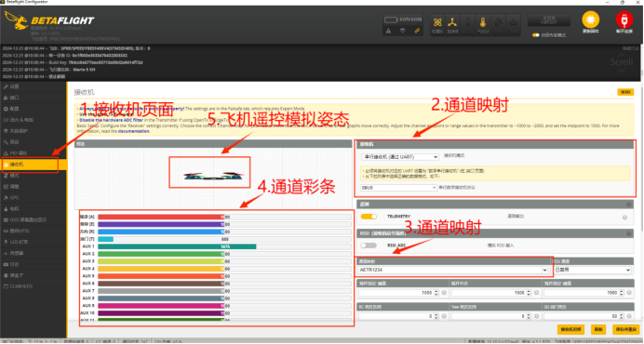The height and width of the screenshot is (344, 644).
Task: Click the yellow WIKI button
Action: point(625,92)
